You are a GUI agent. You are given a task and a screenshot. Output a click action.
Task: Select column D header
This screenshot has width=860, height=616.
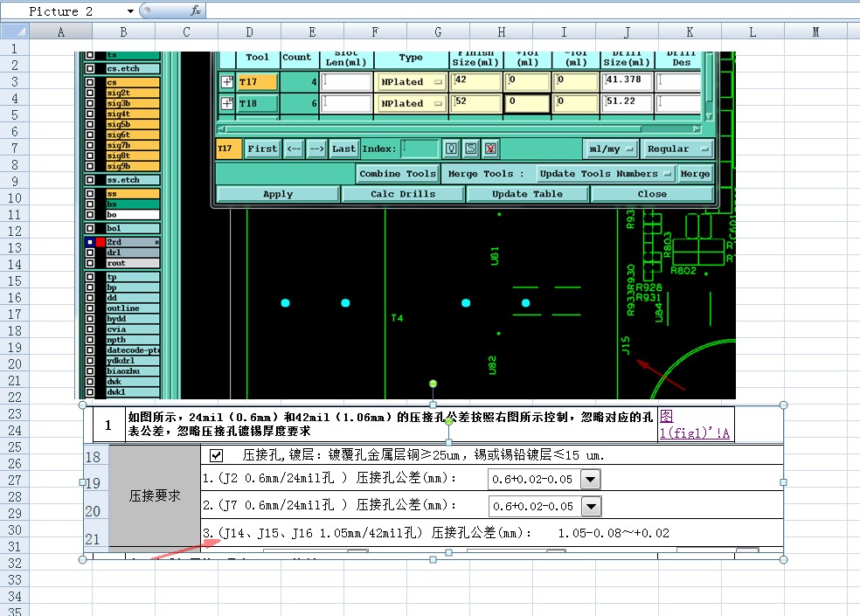[x=250, y=31]
